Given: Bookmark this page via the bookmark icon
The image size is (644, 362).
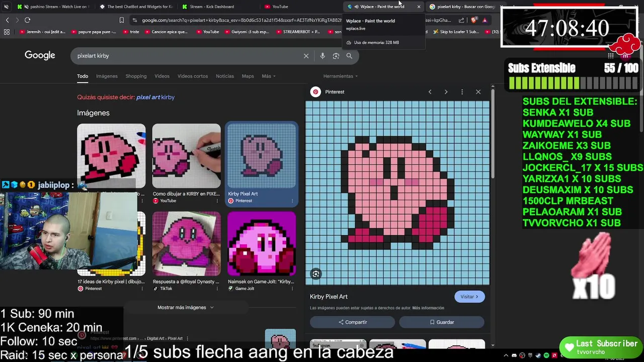Looking at the screenshot, I should click(121, 20).
